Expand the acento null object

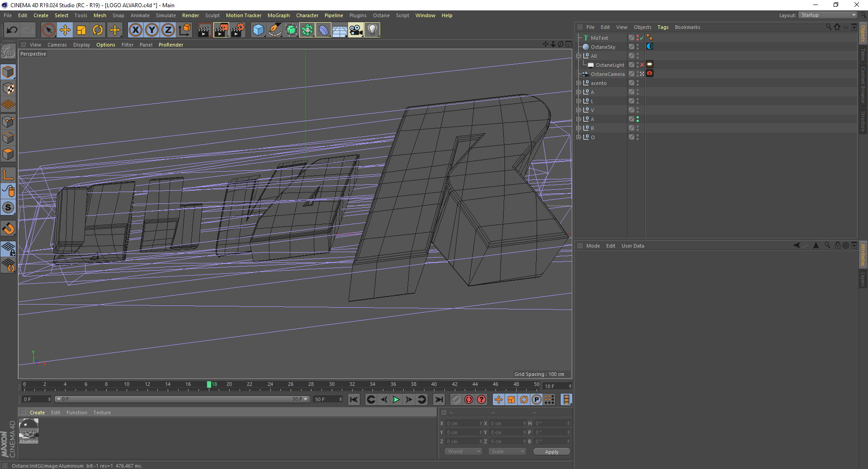coord(578,83)
